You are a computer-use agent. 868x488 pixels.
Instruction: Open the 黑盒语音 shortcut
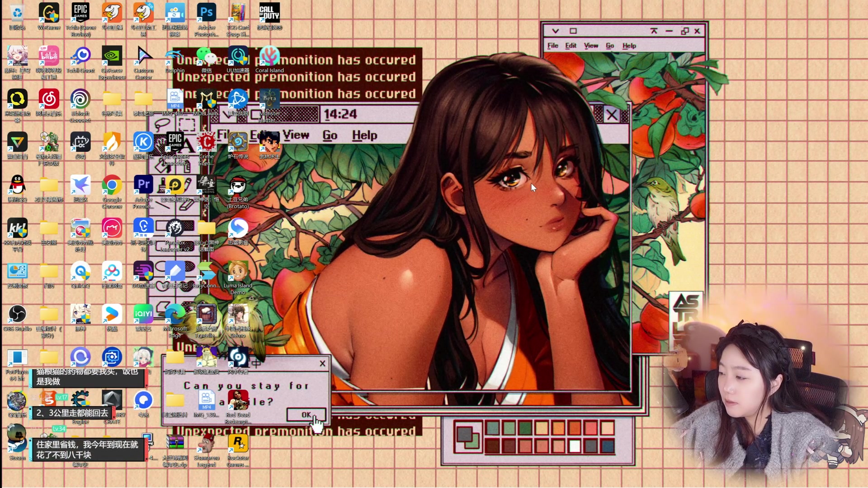tap(17, 145)
